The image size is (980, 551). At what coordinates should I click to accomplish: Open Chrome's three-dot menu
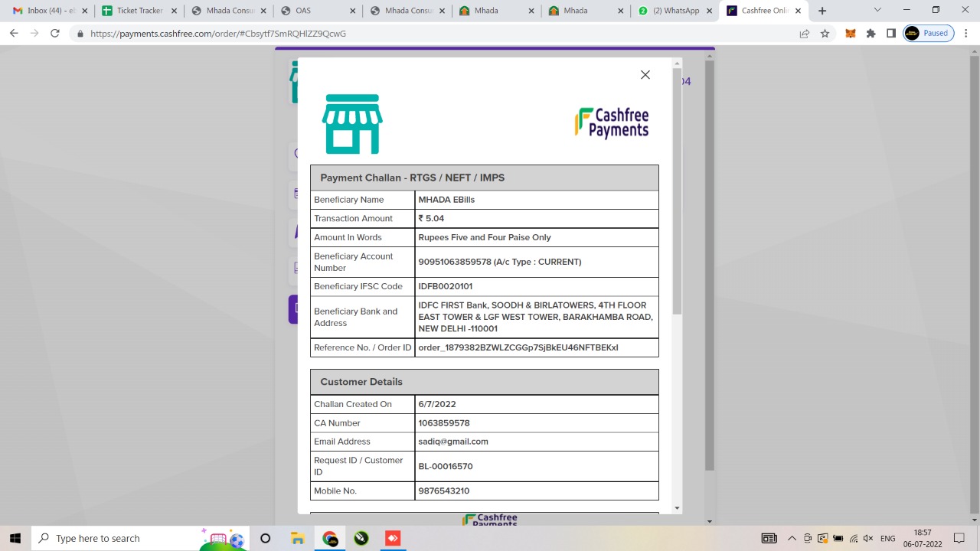pyautogui.click(x=966, y=34)
